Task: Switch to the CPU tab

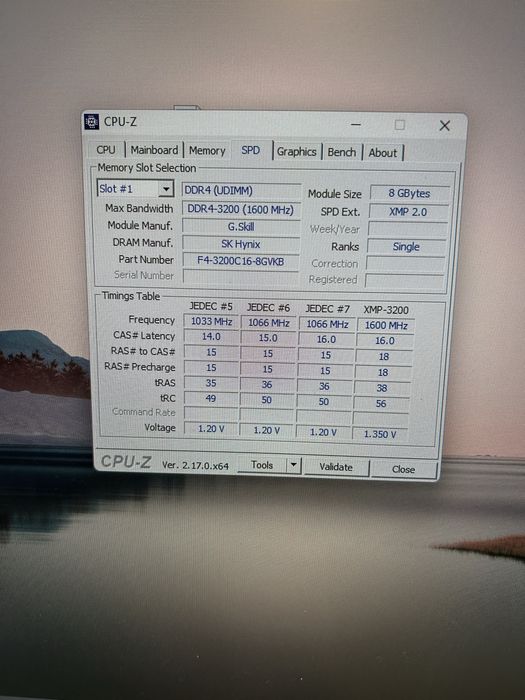Action: click(x=105, y=150)
